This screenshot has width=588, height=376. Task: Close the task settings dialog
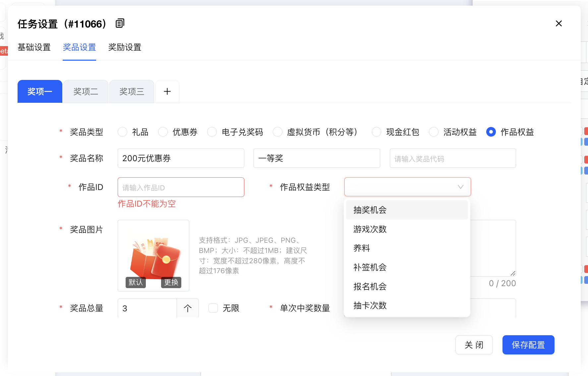559,24
